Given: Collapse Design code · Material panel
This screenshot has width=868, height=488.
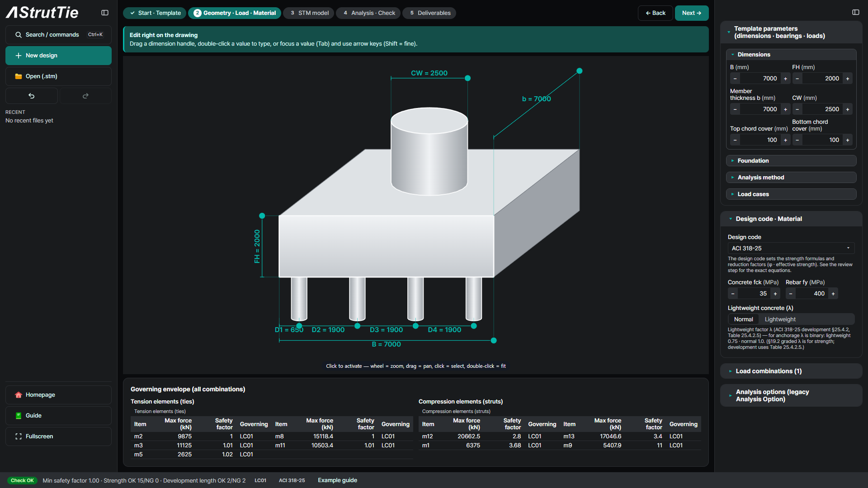Looking at the screenshot, I should point(791,219).
